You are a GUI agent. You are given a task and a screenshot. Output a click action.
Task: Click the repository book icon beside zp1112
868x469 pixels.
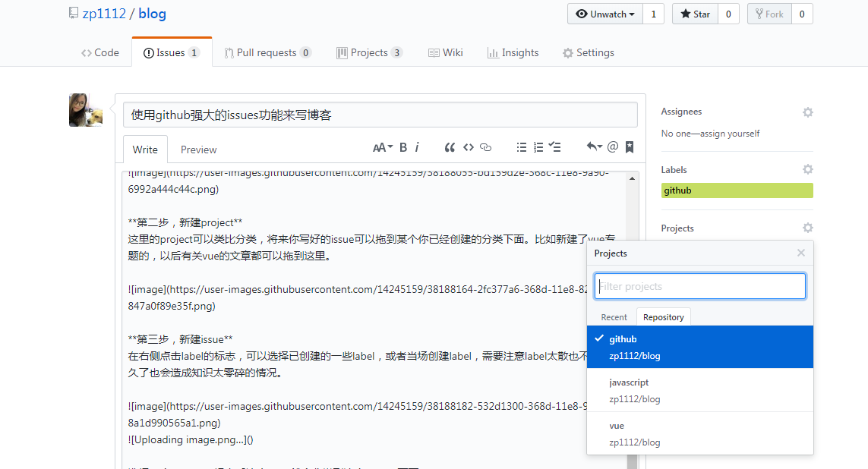click(73, 13)
